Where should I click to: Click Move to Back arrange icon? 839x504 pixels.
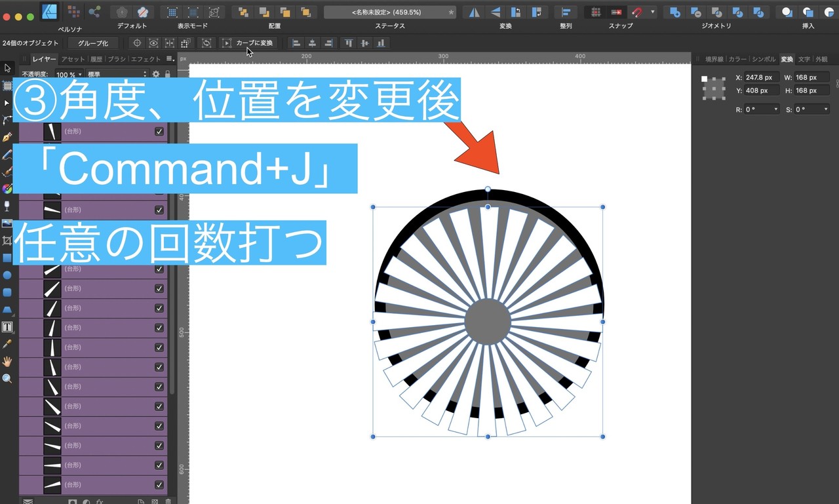tap(243, 12)
